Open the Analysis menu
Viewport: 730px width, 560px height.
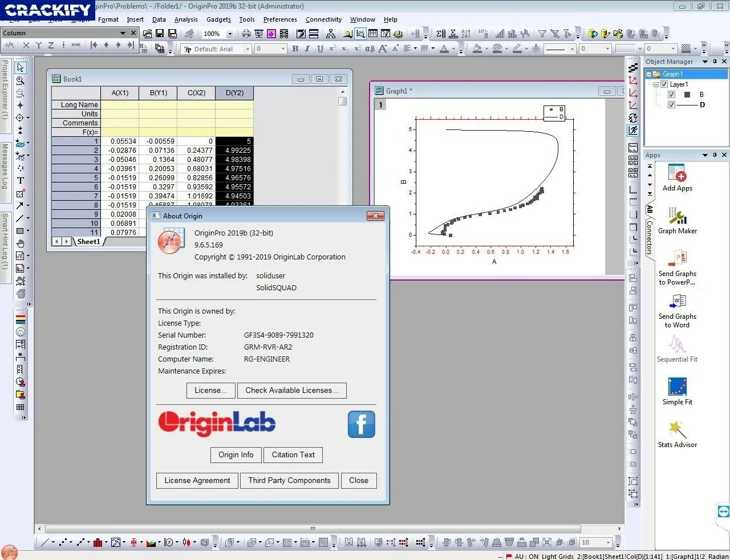[186, 19]
